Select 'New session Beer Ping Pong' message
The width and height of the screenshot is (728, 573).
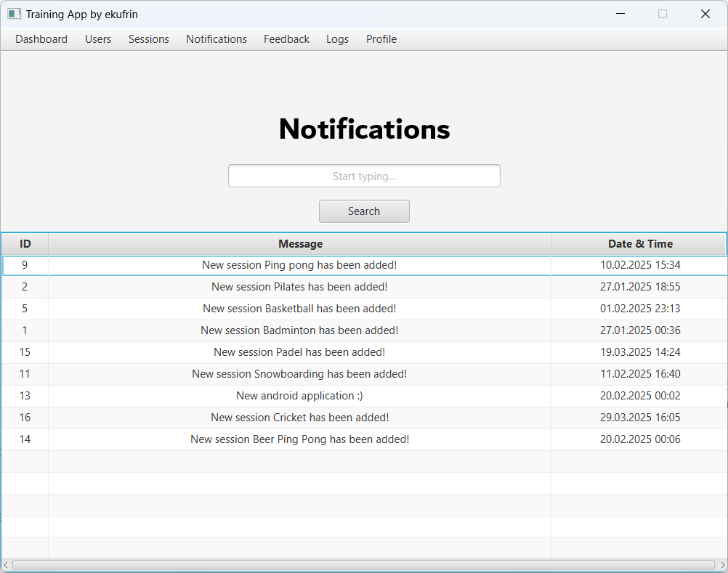point(299,439)
